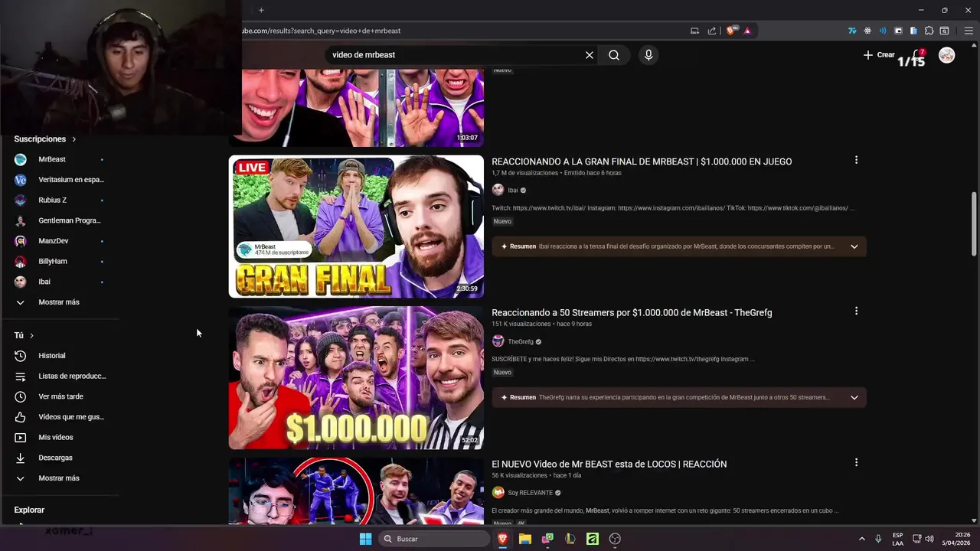Viewport: 980px width, 551px height.
Task: Open GRAN FINAL Ibai video thumbnail
Action: click(356, 227)
